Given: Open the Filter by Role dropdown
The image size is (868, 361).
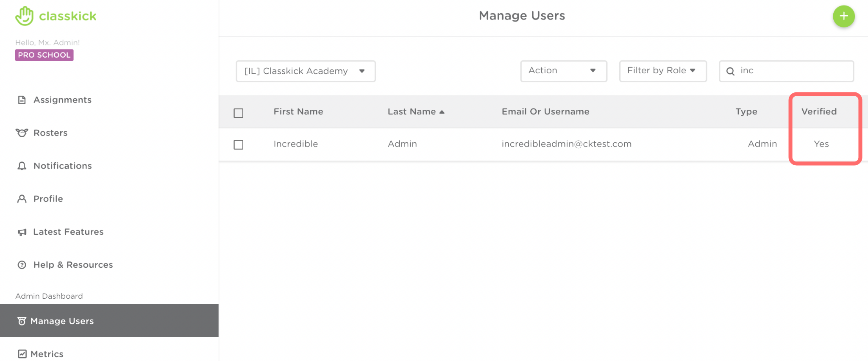Looking at the screenshot, I should pyautogui.click(x=662, y=71).
